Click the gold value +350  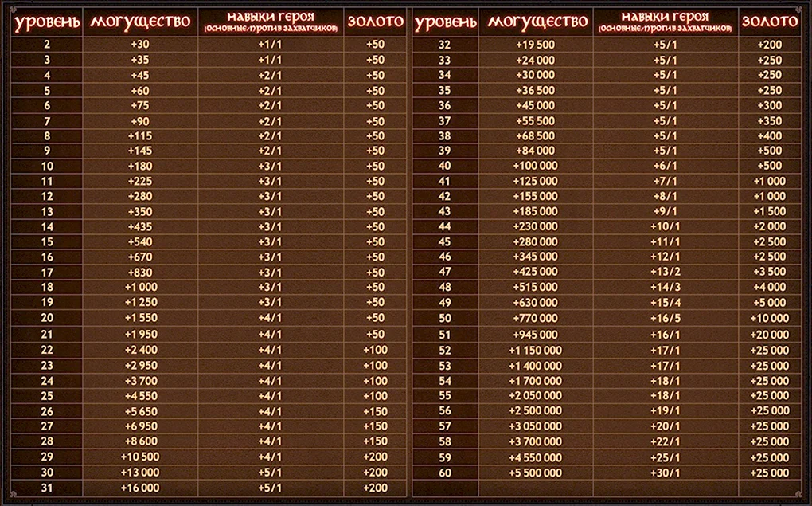pyautogui.click(x=770, y=121)
